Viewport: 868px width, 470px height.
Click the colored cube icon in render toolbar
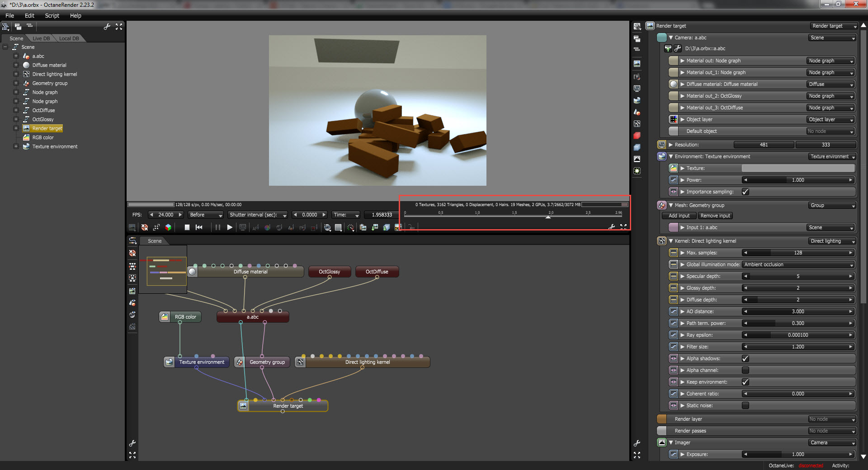point(168,227)
